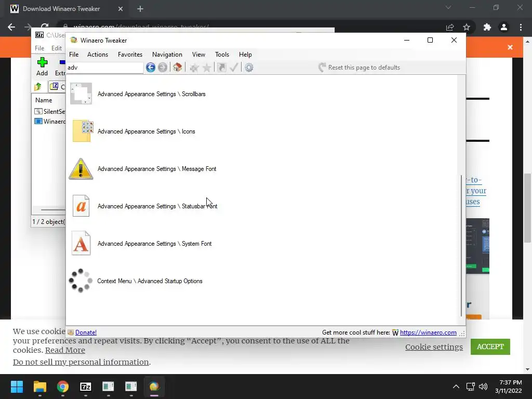Open the Help menu
Viewport: 532px width, 399px height.
click(245, 54)
